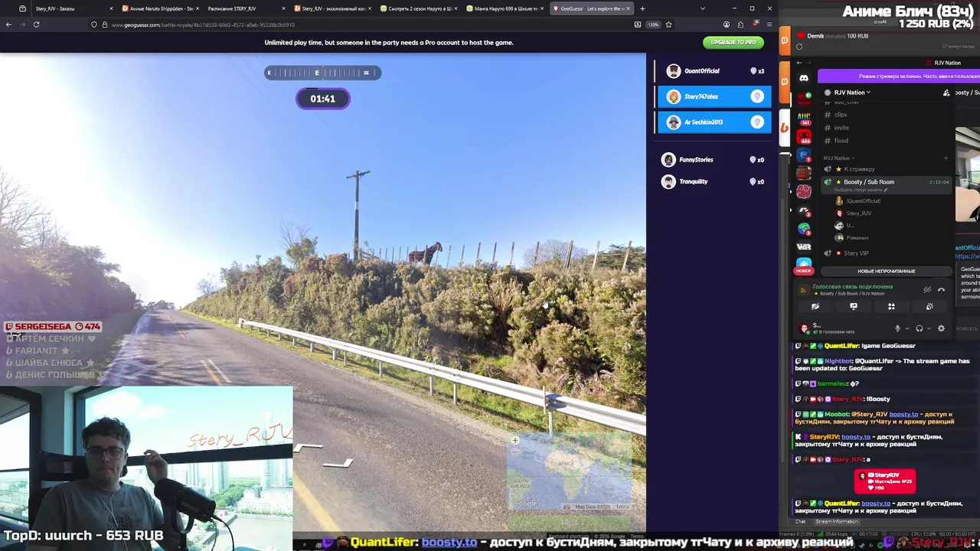
Task: Select the Stery747alex player row
Action: (714, 96)
